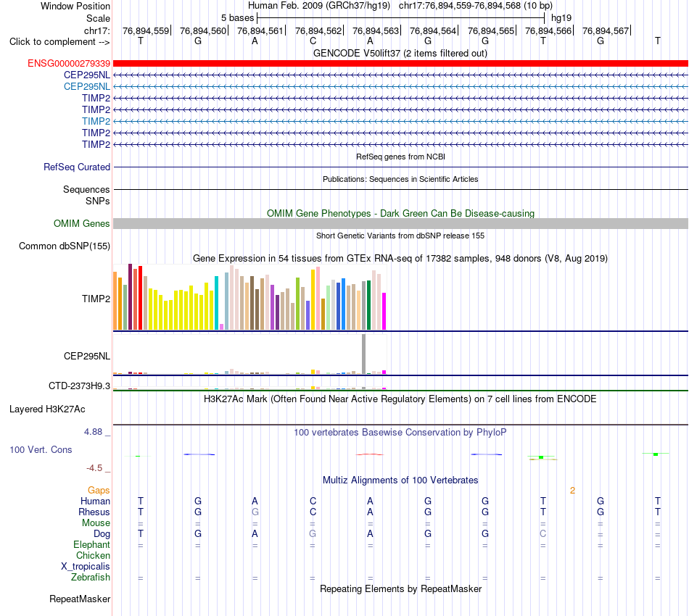Click the TIMP2 GTEx expression bar chart

249,297
